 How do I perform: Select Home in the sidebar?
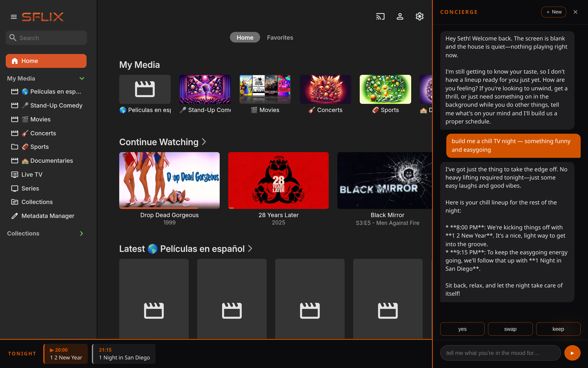pyautogui.click(x=46, y=61)
